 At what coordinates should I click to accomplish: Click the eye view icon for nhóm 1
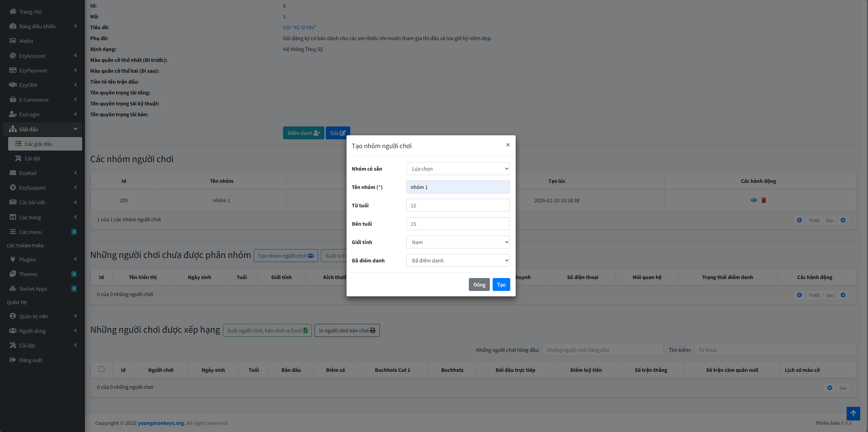754,200
